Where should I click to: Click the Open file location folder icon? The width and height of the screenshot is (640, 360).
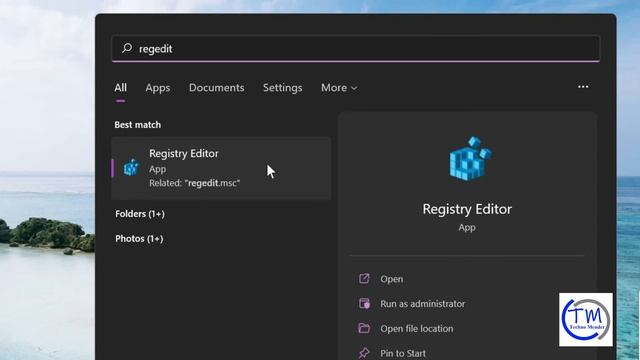click(x=364, y=328)
